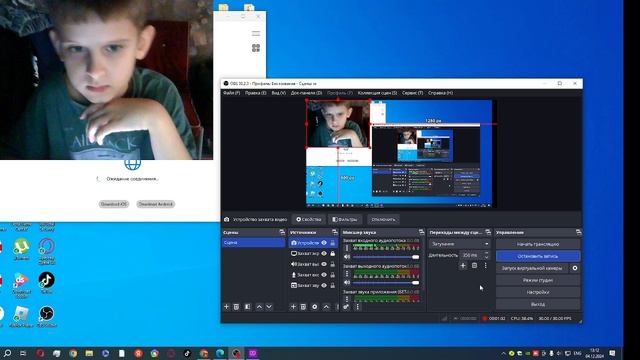Undock the Audio Mixer panel icon

coord(421,232)
